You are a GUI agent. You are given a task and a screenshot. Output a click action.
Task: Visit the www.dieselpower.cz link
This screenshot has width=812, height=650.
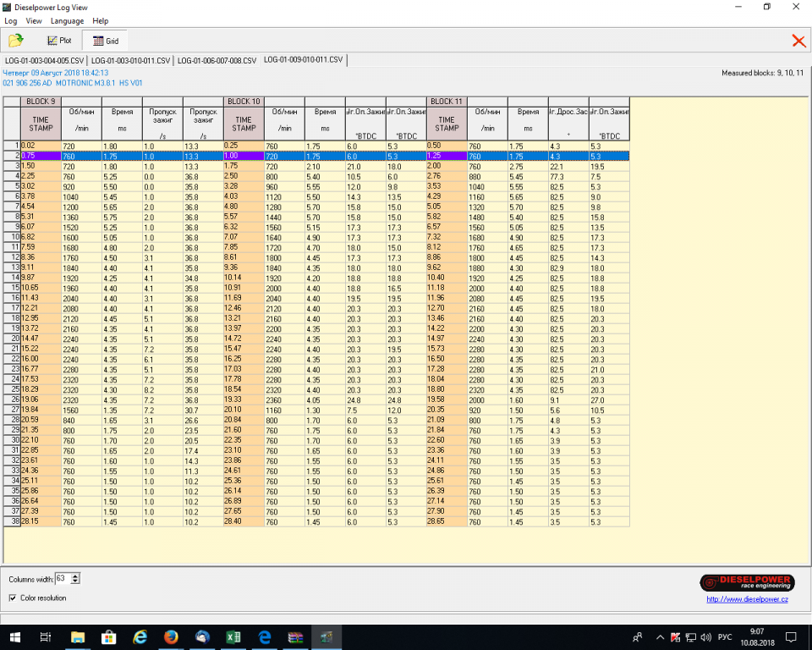pyautogui.click(x=747, y=600)
